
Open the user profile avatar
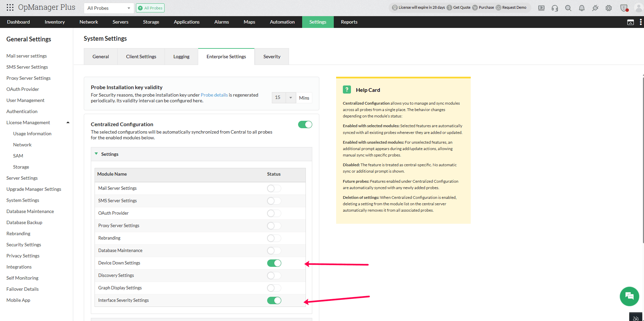[x=639, y=8]
